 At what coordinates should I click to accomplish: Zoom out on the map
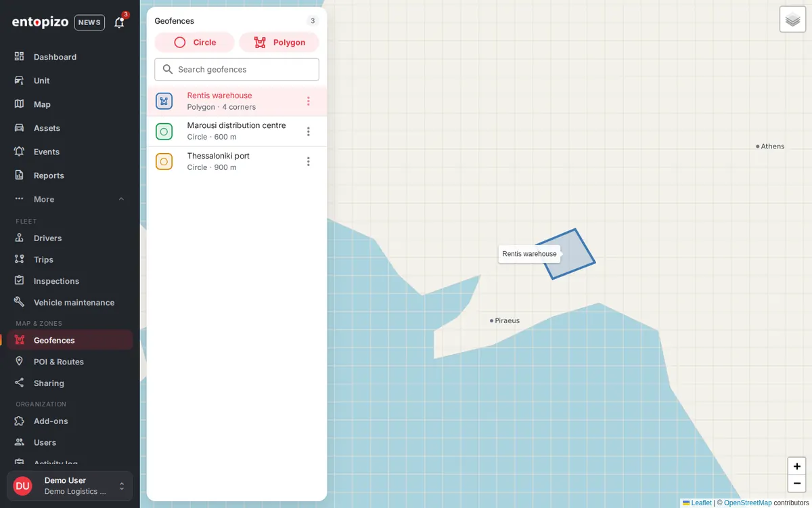click(797, 484)
